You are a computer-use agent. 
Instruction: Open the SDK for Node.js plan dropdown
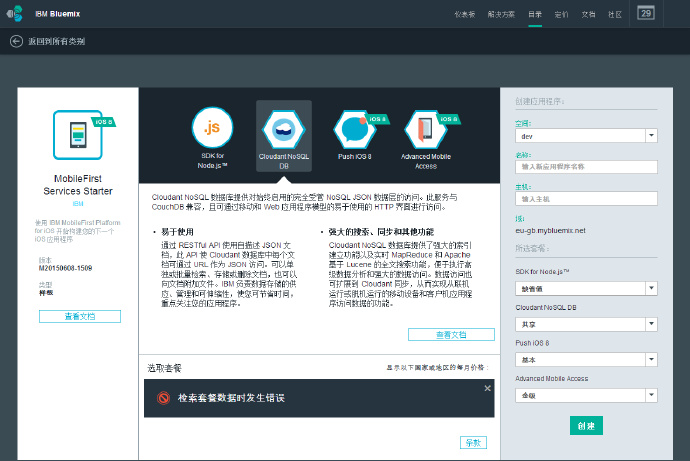click(x=586, y=289)
